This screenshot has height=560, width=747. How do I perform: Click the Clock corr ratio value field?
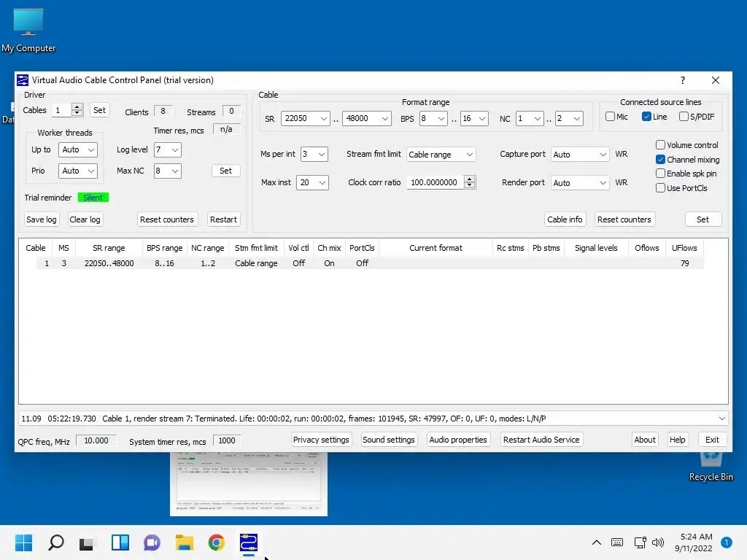tap(435, 182)
